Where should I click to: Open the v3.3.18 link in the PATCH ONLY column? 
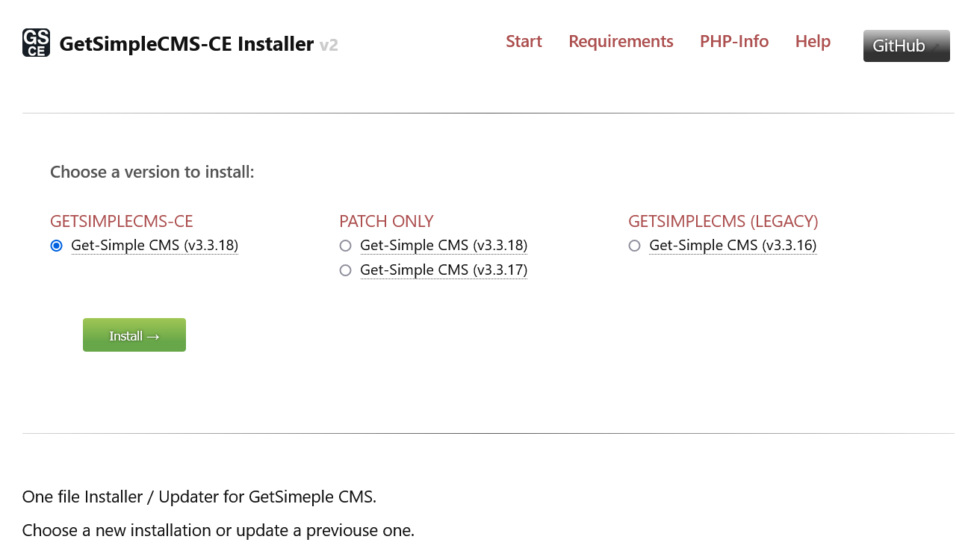443,245
